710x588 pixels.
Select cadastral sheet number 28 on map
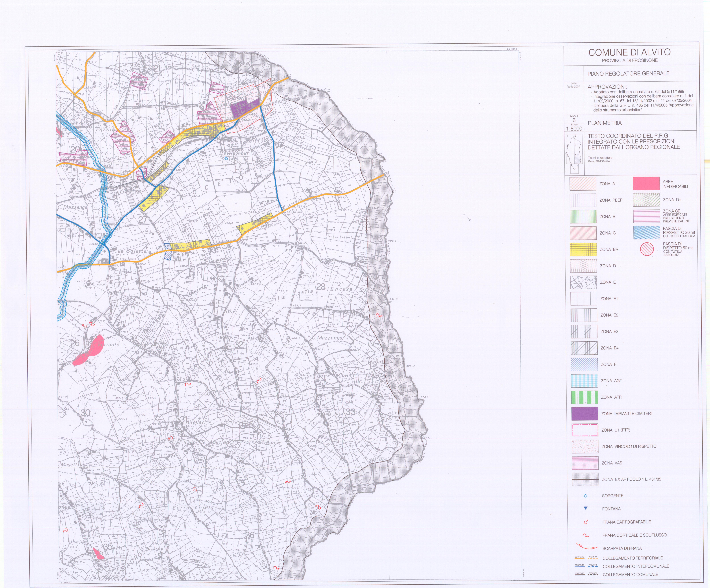click(321, 287)
